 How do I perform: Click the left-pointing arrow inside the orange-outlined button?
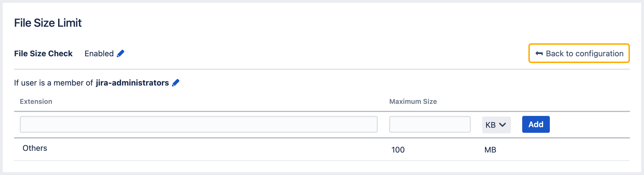[539, 53]
